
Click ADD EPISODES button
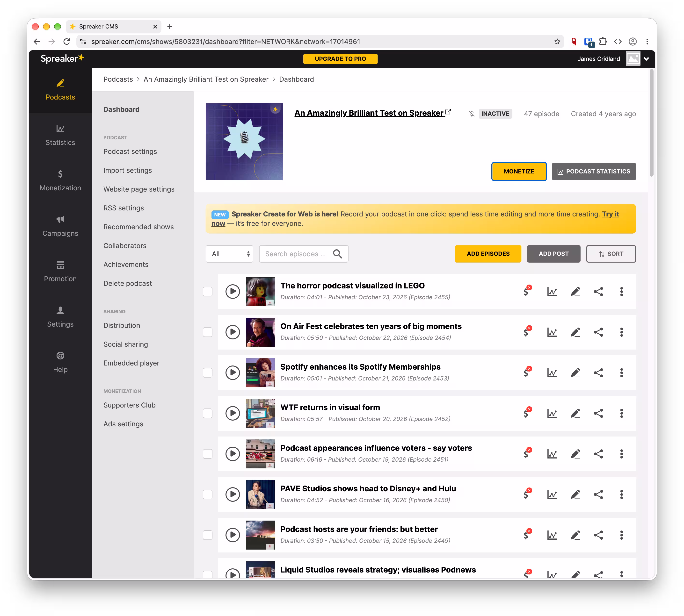(488, 254)
